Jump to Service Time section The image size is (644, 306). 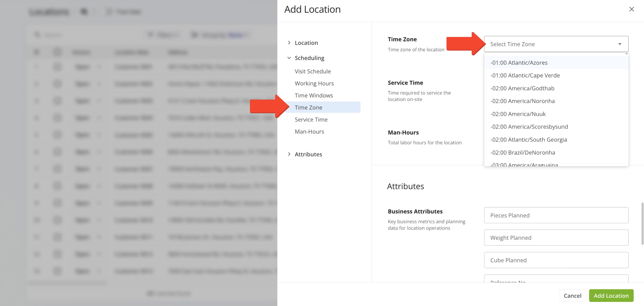click(311, 120)
